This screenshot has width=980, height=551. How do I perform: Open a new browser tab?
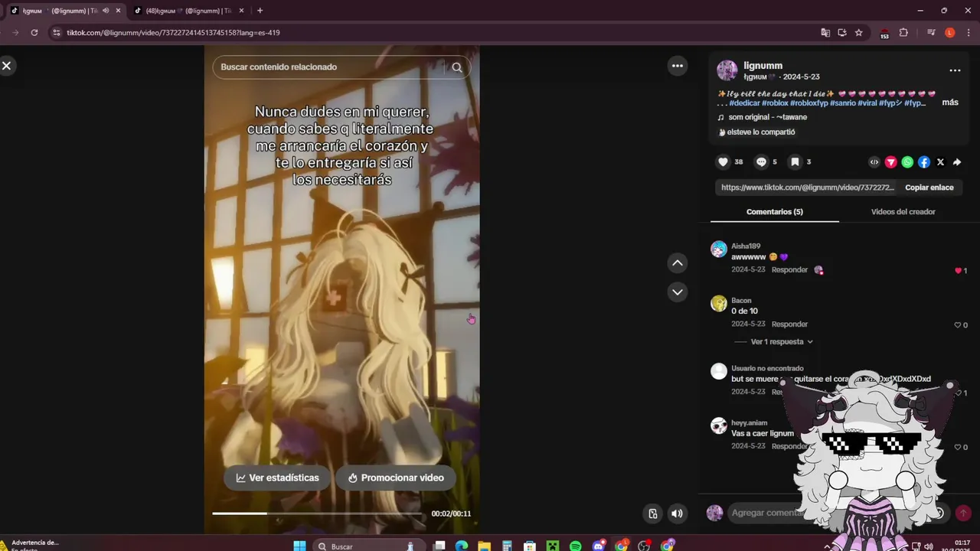(260, 11)
